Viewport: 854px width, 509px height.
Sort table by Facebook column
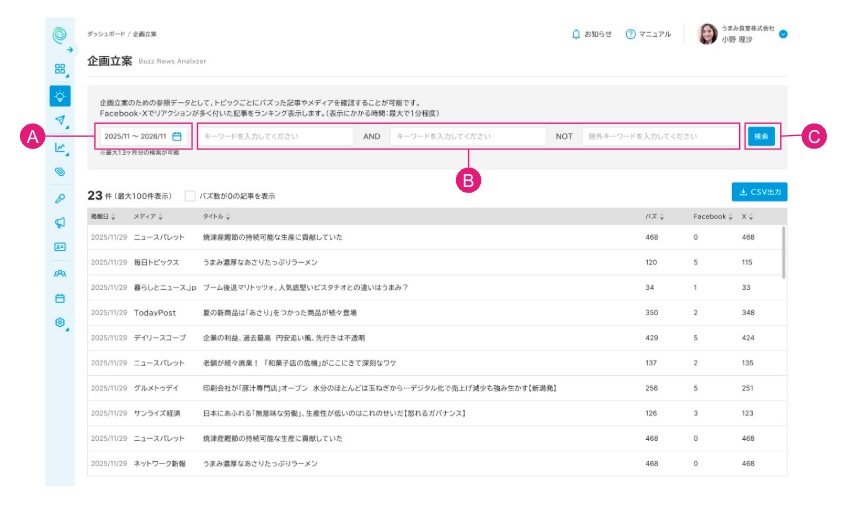point(713,216)
